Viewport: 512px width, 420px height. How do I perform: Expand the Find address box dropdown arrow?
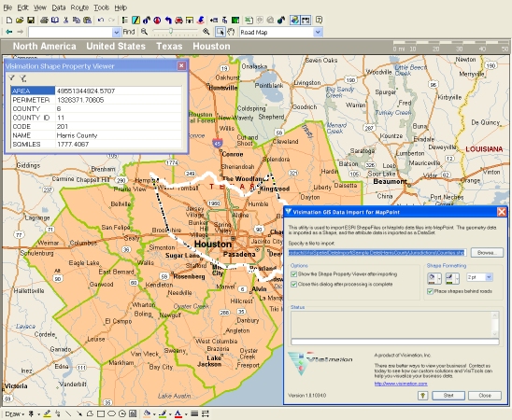116,32
